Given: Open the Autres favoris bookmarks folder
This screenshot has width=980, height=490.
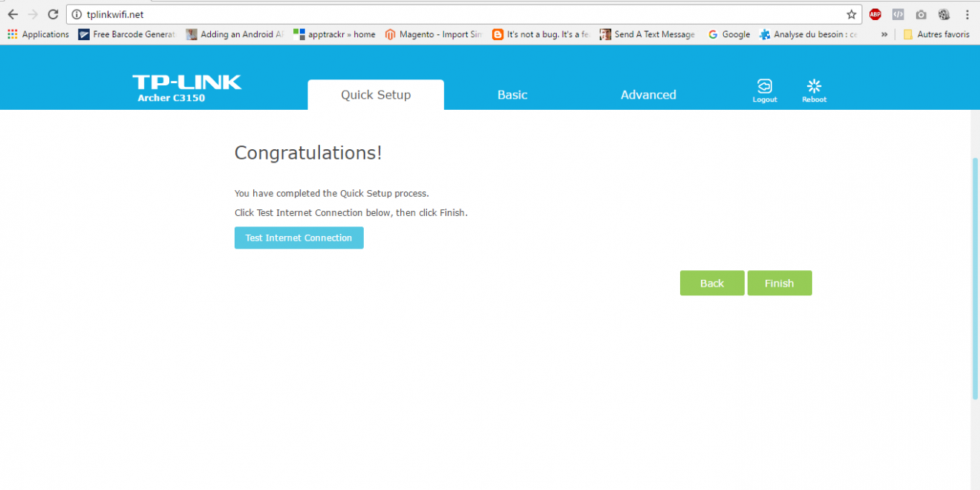Looking at the screenshot, I should [936, 34].
